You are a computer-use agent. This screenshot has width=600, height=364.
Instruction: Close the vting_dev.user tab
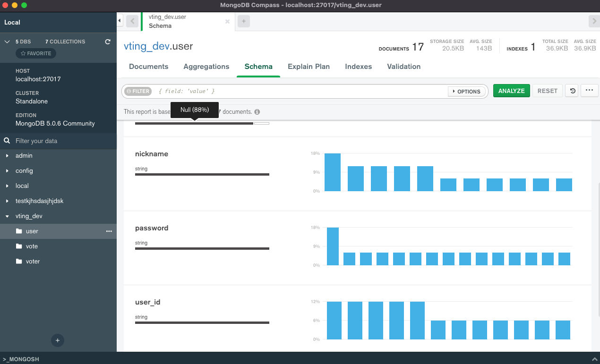(227, 21)
